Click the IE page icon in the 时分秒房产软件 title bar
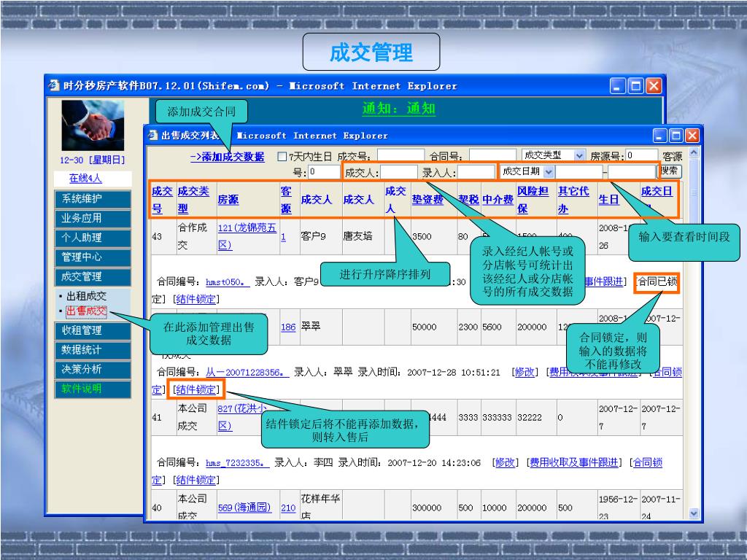Image resolution: width=747 pixels, height=560 pixels. coord(54,86)
